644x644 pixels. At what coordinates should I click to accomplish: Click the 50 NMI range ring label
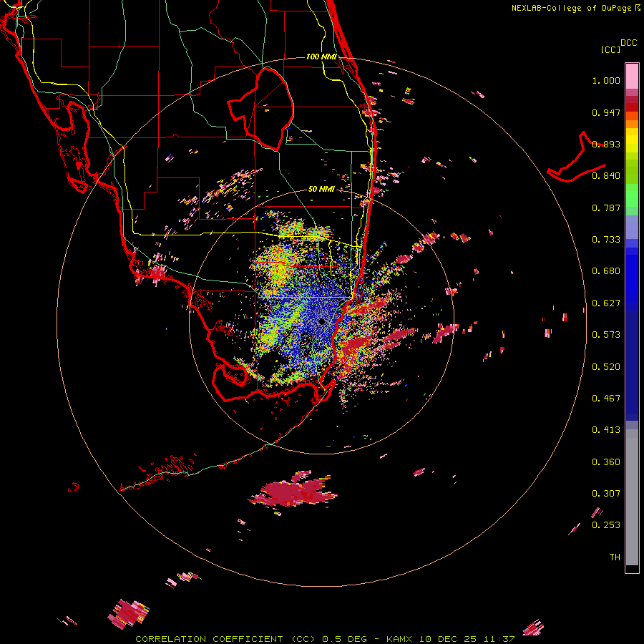(x=321, y=190)
